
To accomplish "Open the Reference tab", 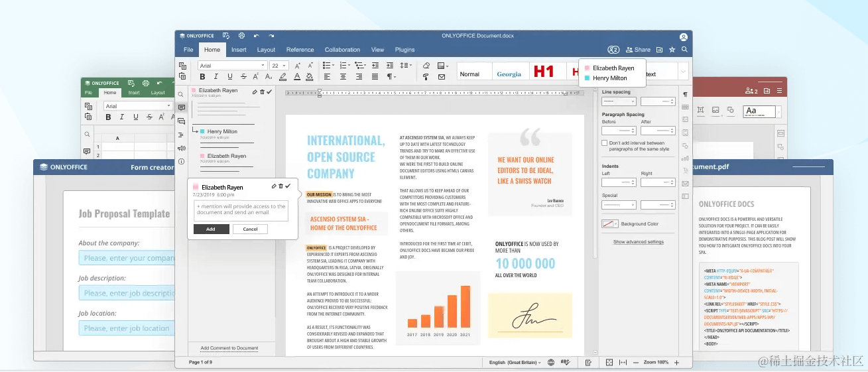I will pyautogui.click(x=300, y=50).
